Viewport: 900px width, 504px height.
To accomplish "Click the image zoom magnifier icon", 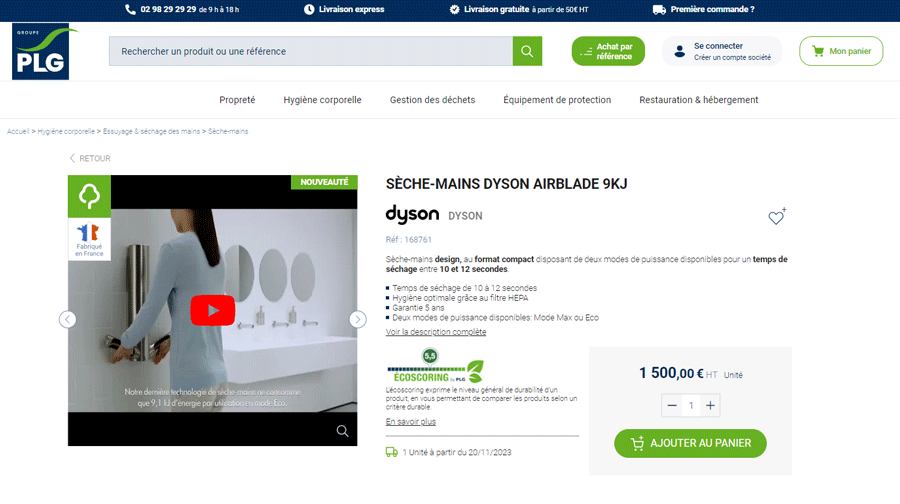I will (342, 431).
